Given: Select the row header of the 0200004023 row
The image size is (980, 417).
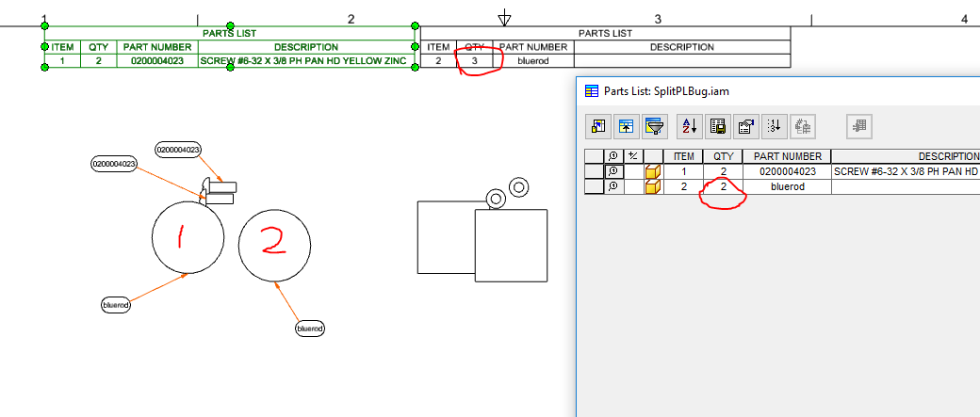Looking at the screenshot, I should [x=595, y=171].
